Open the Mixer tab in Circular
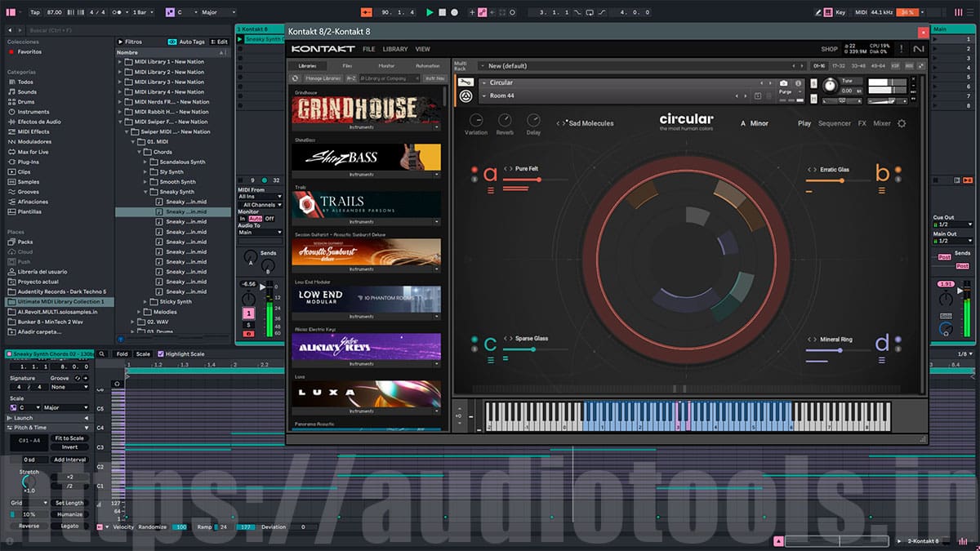 pos(882,123)
